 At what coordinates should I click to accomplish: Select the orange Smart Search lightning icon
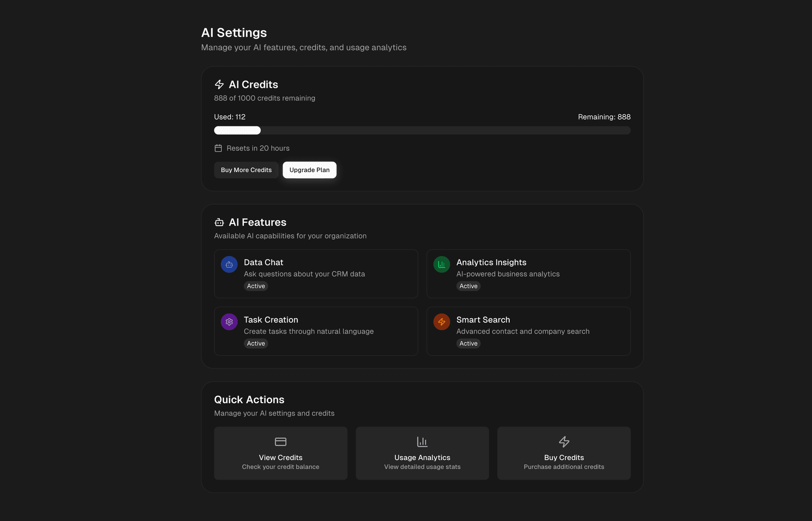[x=442, y=322]
